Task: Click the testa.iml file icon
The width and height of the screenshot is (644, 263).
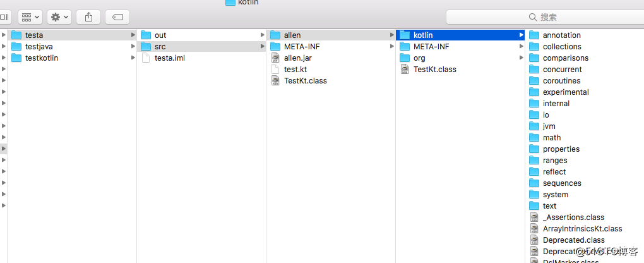Action: point(146,58)
